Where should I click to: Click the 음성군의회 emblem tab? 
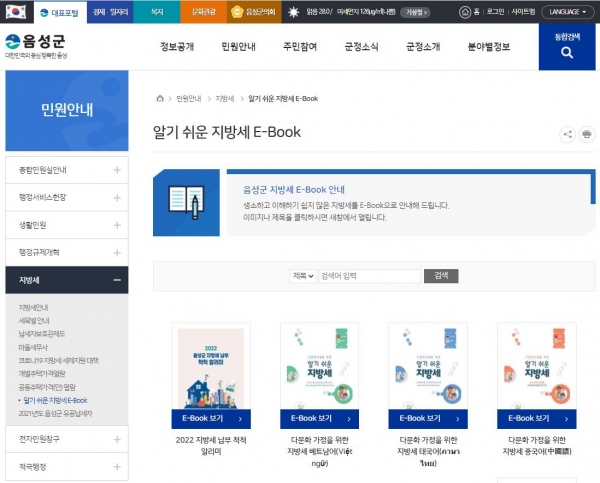pos(253,12)
